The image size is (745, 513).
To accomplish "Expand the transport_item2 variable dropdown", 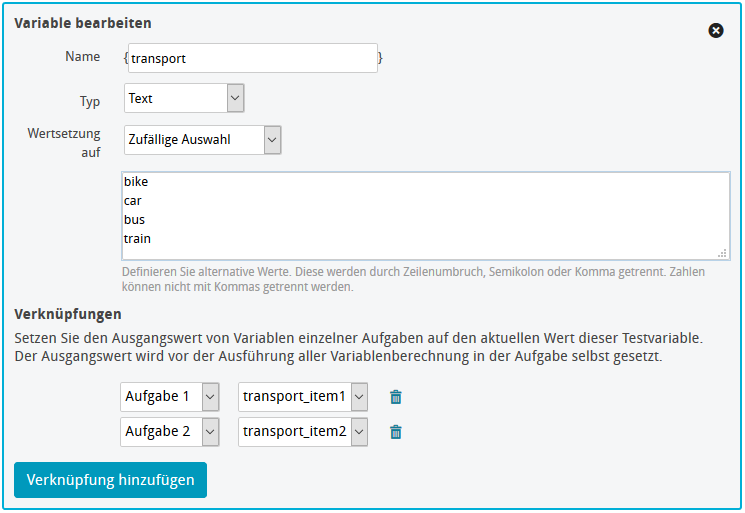I will point(303,432).
